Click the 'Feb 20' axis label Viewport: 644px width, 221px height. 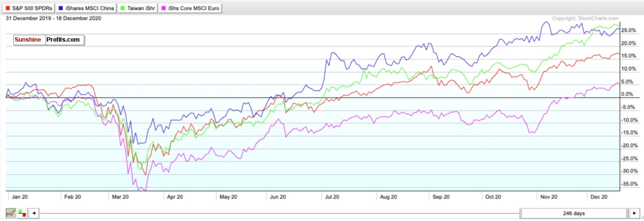[72, 197]
